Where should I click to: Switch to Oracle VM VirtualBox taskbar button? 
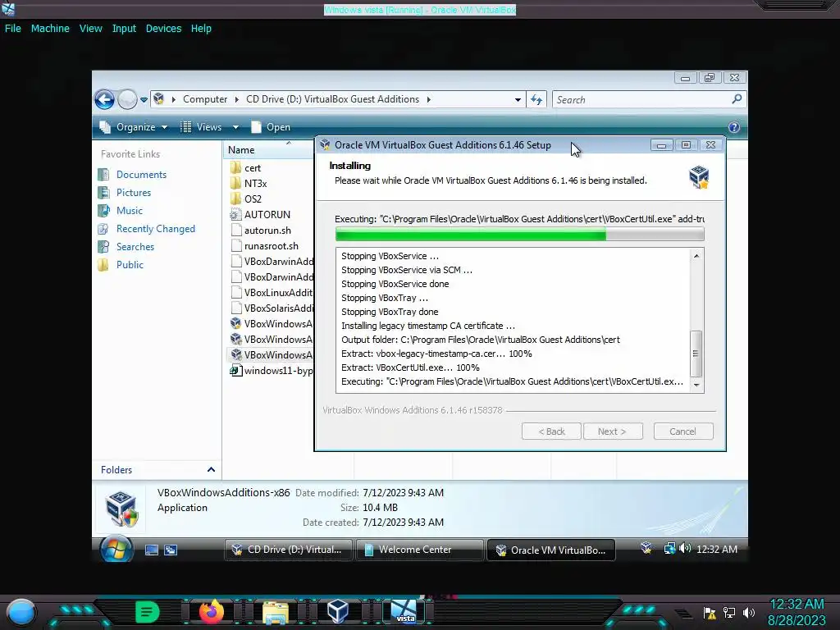pos(550,550)
